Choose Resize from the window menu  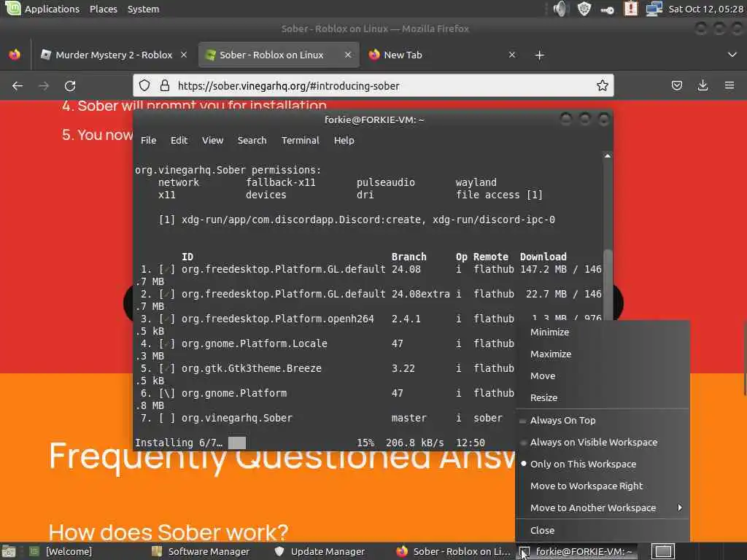click(603, 398)
